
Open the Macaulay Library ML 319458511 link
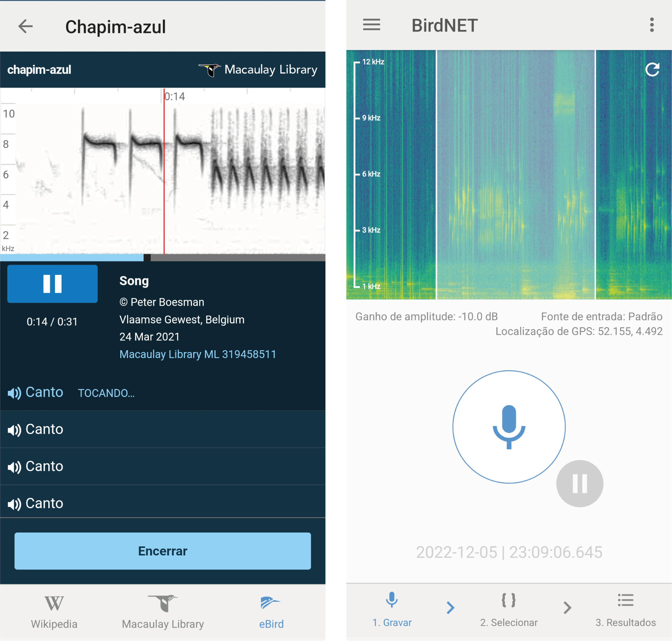198,354
